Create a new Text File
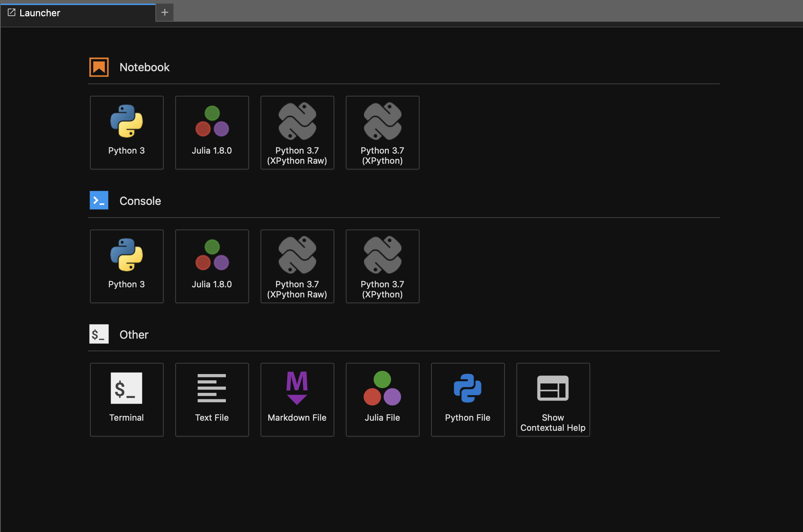 212,399
